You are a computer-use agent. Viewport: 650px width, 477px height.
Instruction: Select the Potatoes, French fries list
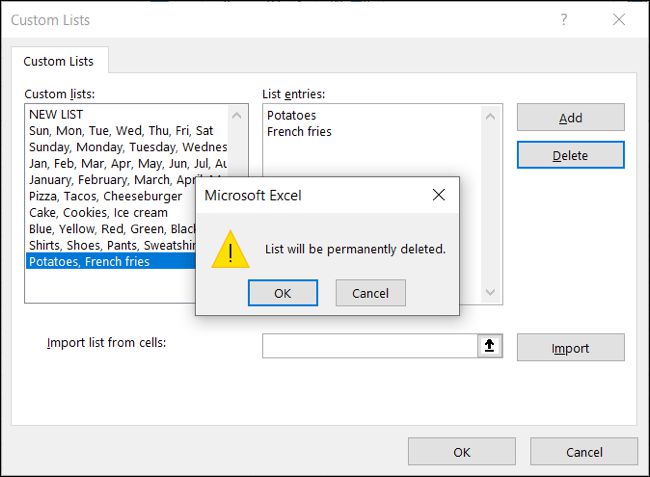[x=90, y=261]
